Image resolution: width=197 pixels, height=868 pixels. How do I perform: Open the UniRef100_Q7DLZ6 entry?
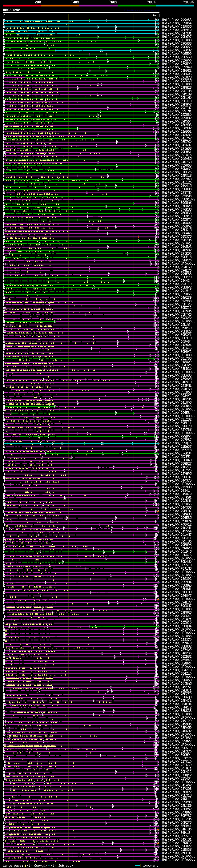pos(177,172)
